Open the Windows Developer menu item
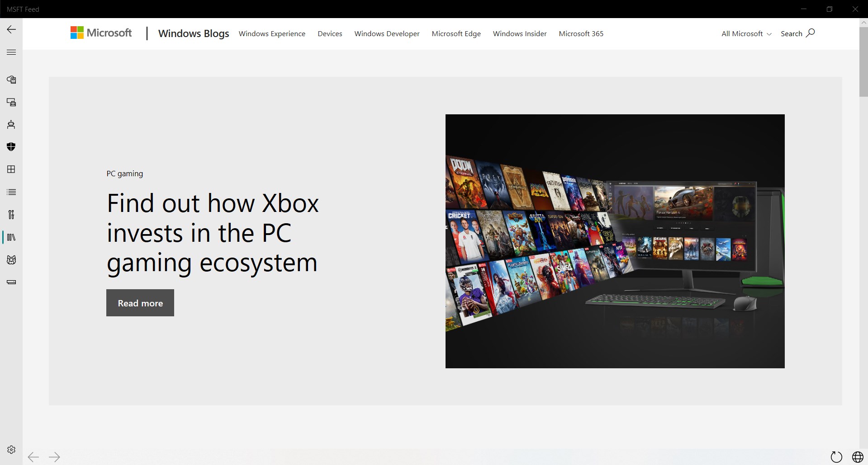The image size is (868, 465). 387,34
